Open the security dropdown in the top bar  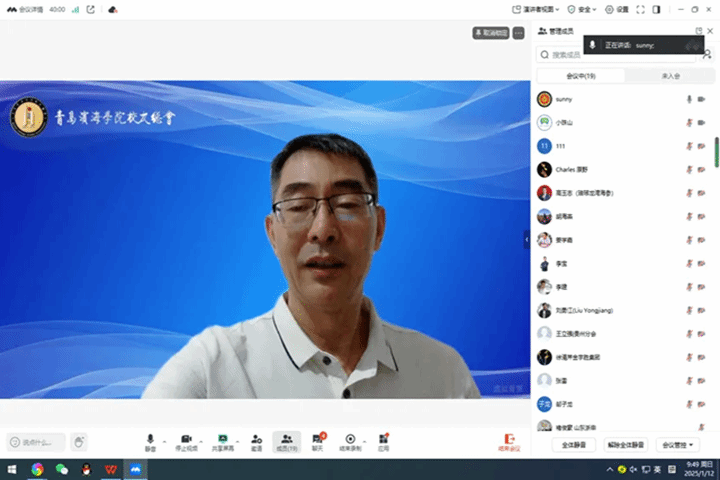point(582,9)
